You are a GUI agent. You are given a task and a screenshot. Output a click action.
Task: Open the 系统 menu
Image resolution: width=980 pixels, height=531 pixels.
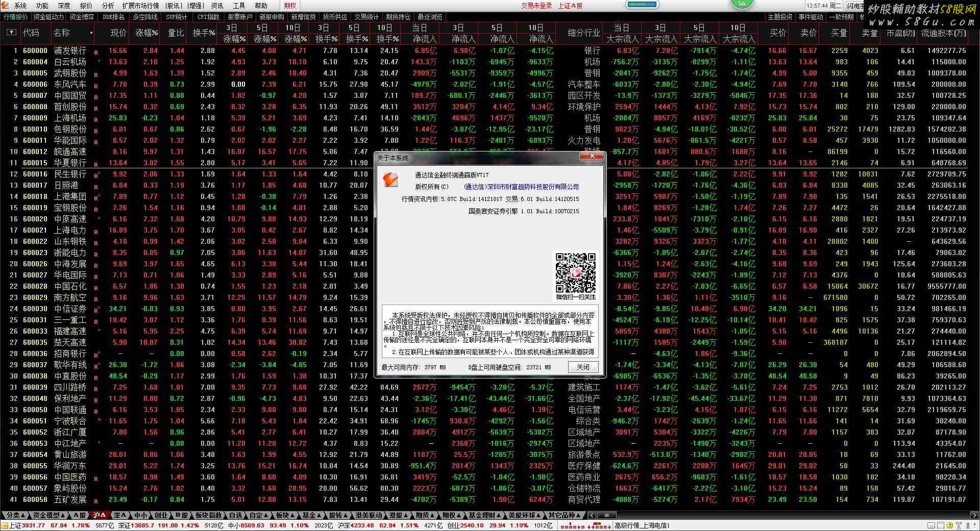(20, 6)
